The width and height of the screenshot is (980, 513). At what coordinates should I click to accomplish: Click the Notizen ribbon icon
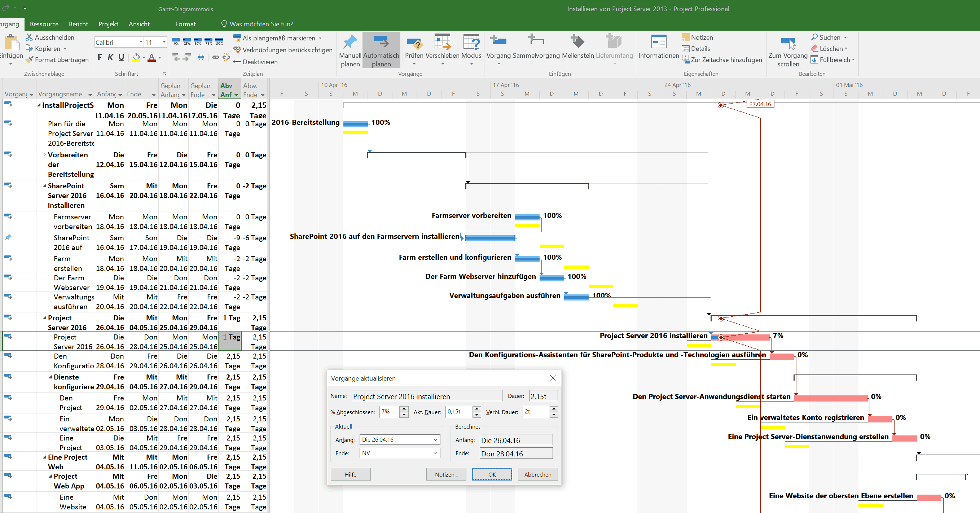(686, 37)
